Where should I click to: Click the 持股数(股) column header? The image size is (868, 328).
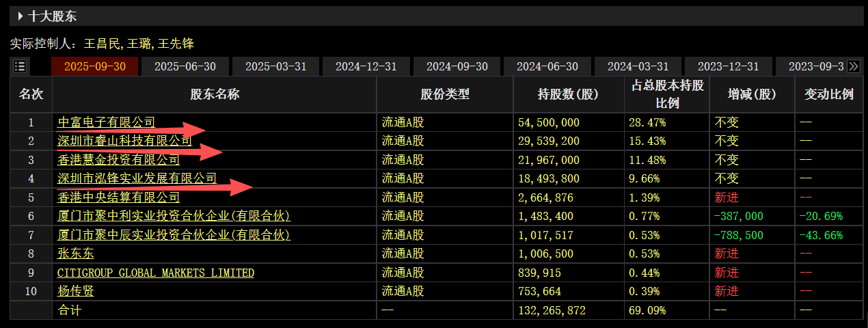(x=568, y=95)
